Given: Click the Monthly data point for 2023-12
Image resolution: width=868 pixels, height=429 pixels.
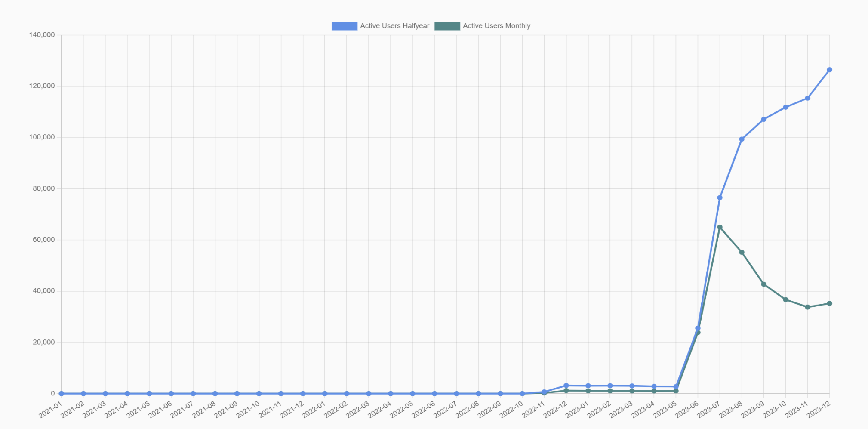Looking at the screenshot, I should tap(829, 304).
